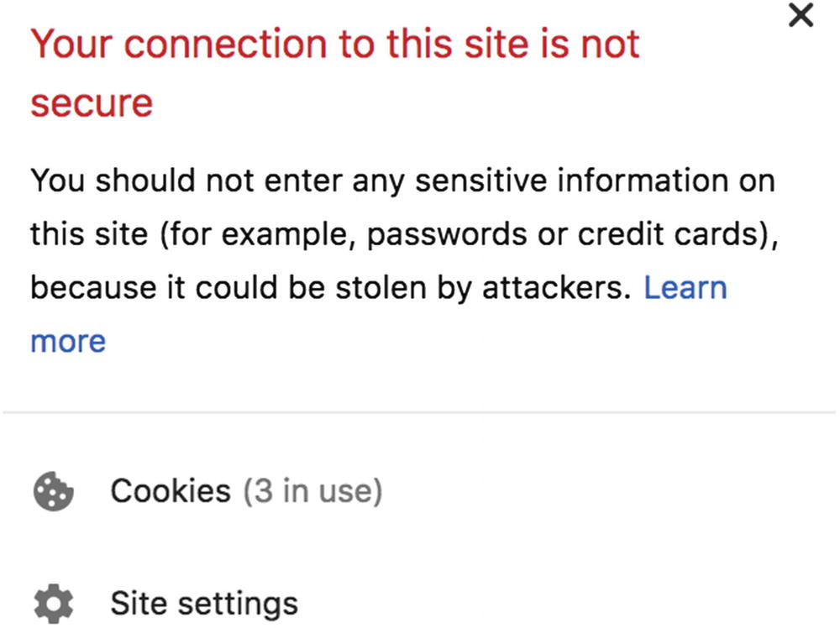
Task: Click the 'Learn' word at line end
Action: click(685, 288)
